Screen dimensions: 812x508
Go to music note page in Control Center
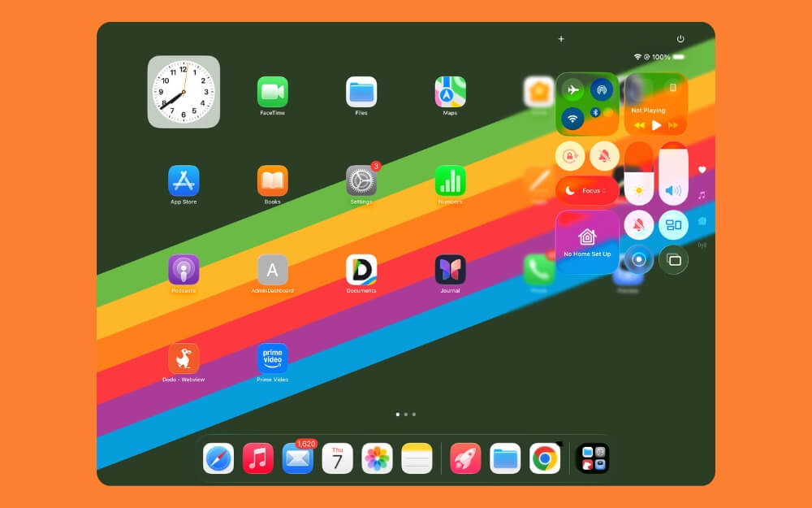[702, 195]
